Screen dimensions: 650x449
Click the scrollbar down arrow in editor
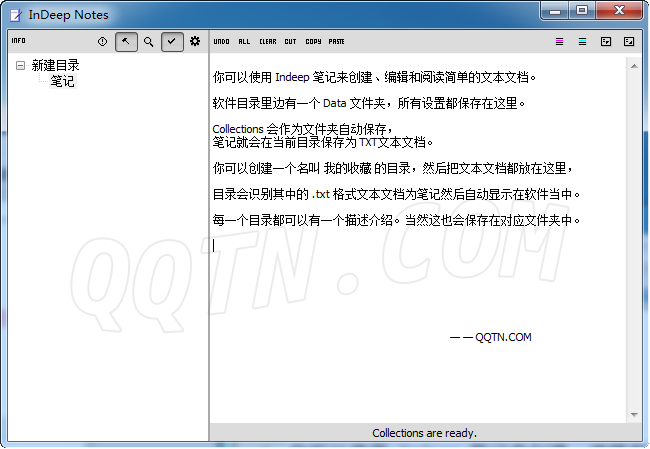pyautogui.click(x=632, y=415)
